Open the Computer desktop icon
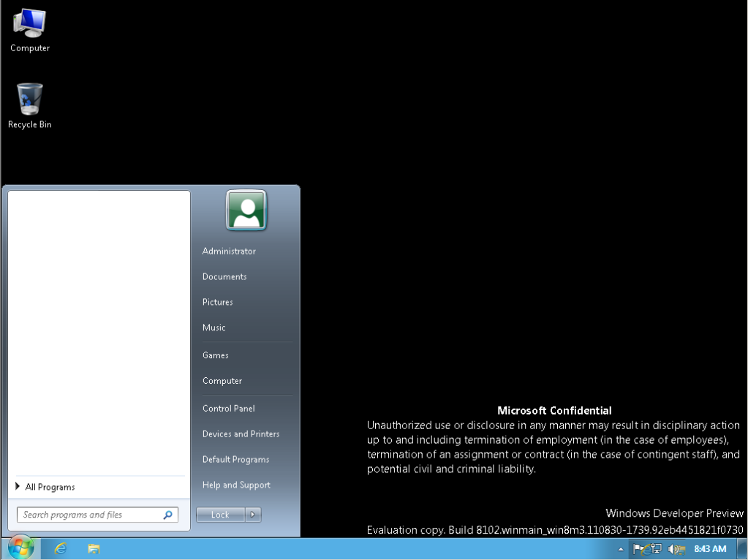The height and width of the screenshot is (560, 748). click(x=29, y=31)
